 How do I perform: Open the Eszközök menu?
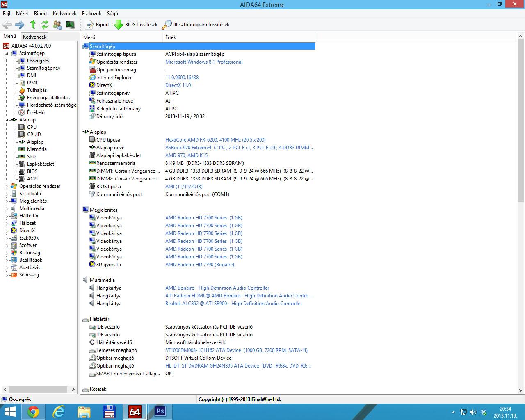pos(91,14)
